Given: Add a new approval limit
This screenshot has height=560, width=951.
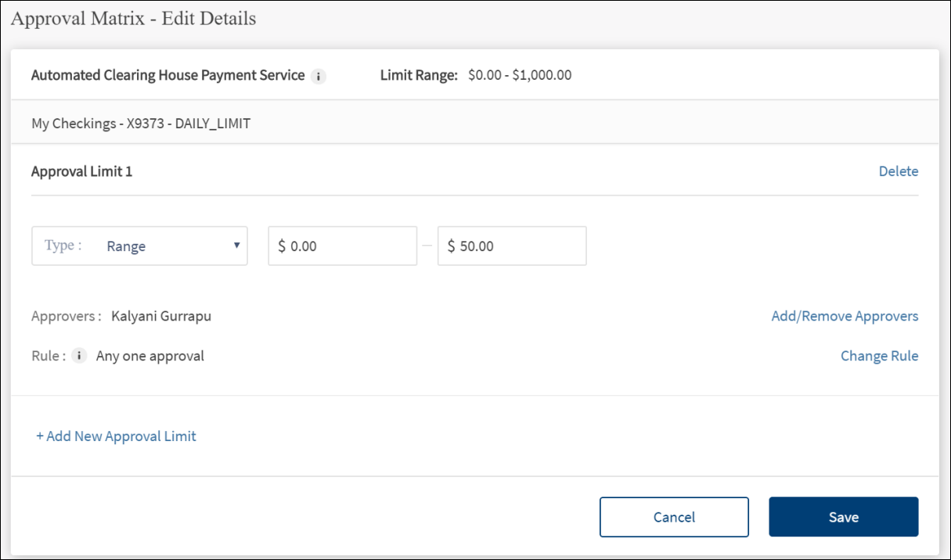Looking at the screenshot, I should (116, 436).
